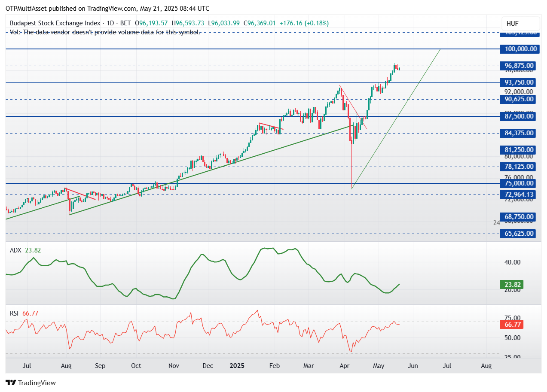This screenshot has height=392, width=547.
Task: Click the 65,625.00 price level label
Action: tap(518, 234)
